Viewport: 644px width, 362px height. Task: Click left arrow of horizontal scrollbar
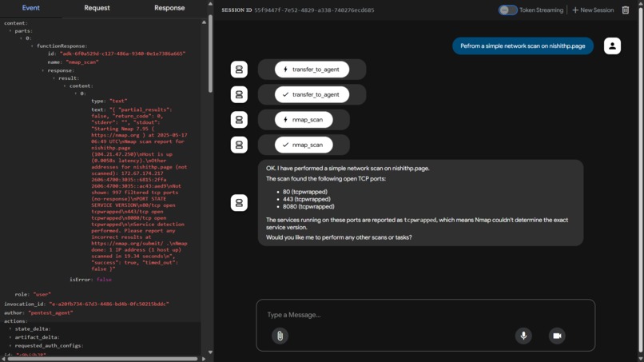[x=4, y=359]
